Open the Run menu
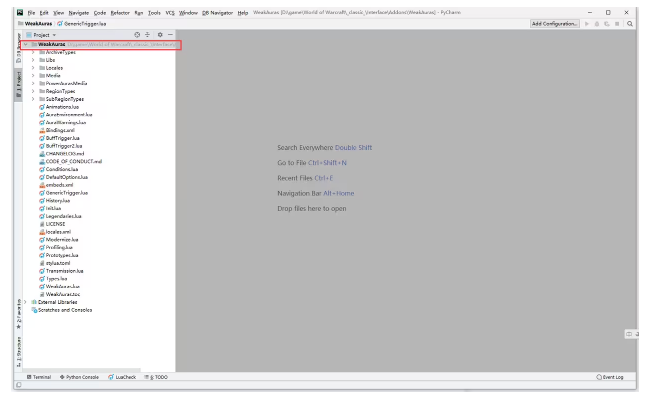Screen dimensions: 655x398 coord(139,13)
